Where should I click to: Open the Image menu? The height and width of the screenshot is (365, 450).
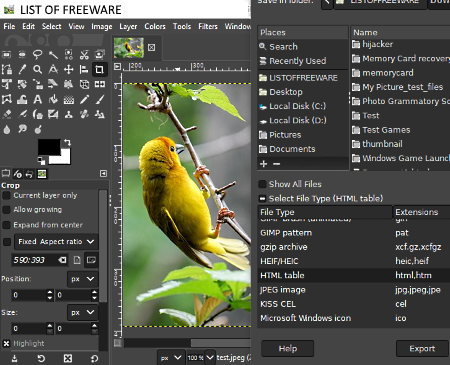[102, 26]
